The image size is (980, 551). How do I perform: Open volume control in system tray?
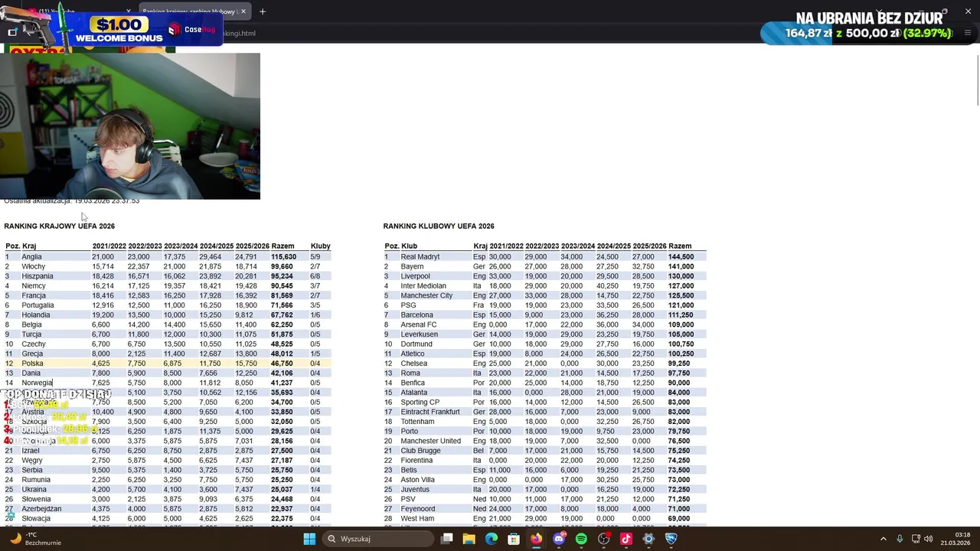point(929,539)
